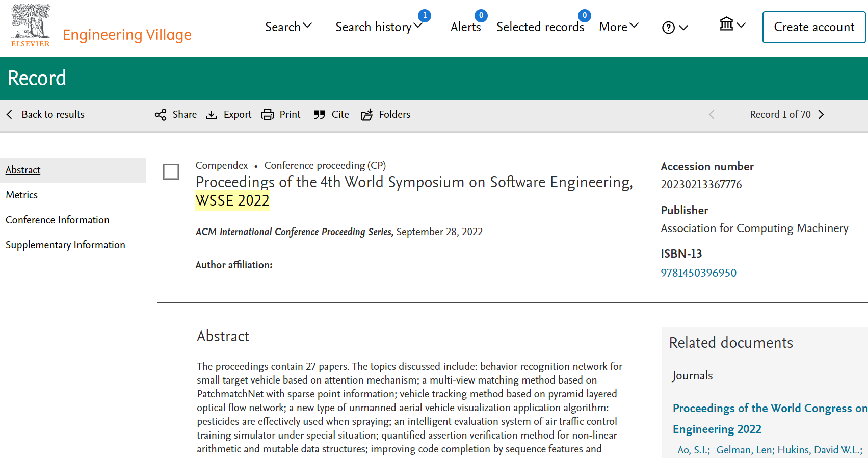Click the Folders icon

367,115
